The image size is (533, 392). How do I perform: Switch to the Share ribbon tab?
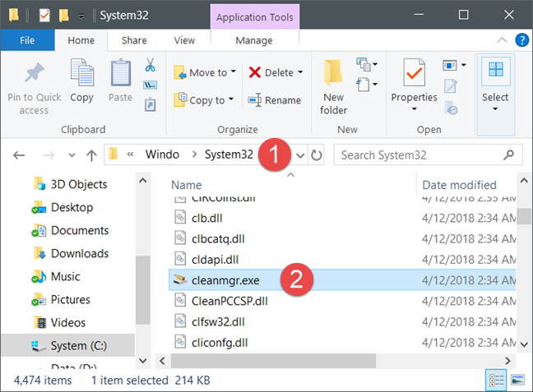(x=134, y=40)
